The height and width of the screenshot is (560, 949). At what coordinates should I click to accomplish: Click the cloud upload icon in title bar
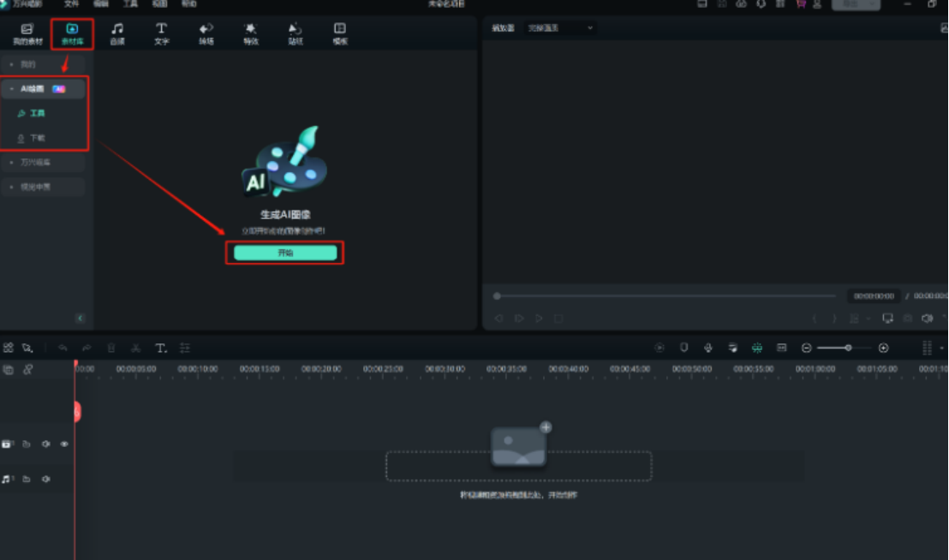pos(741,3)
